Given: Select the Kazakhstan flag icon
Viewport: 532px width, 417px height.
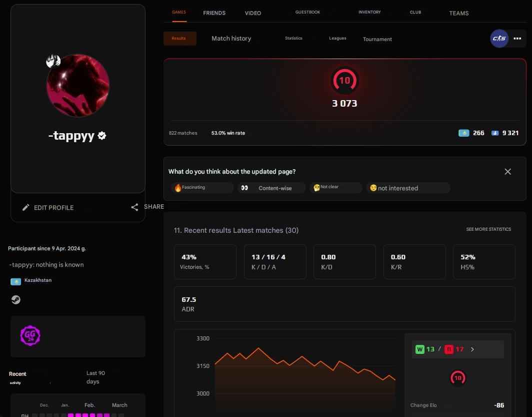Looking at the screenshot, I should pos(15,281).
